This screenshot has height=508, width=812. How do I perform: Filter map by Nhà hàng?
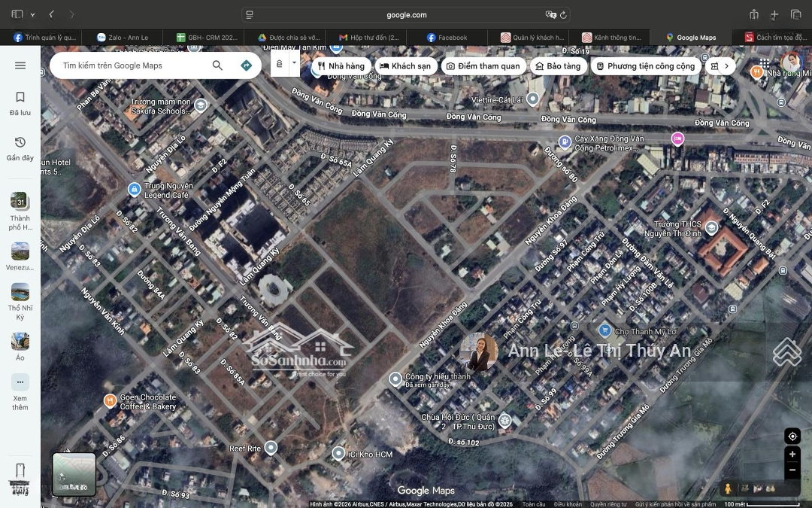341,66
